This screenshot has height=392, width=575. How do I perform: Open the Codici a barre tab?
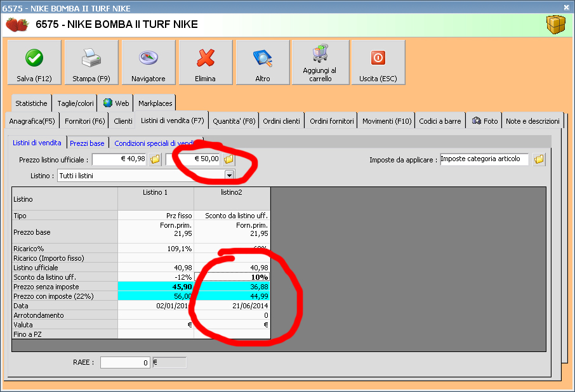pos(440,121)
